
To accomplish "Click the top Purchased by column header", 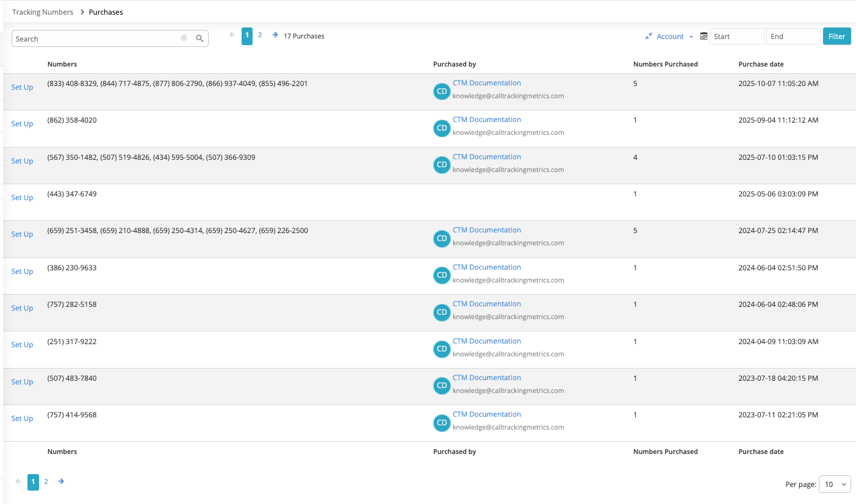I will tap(455, 64).
